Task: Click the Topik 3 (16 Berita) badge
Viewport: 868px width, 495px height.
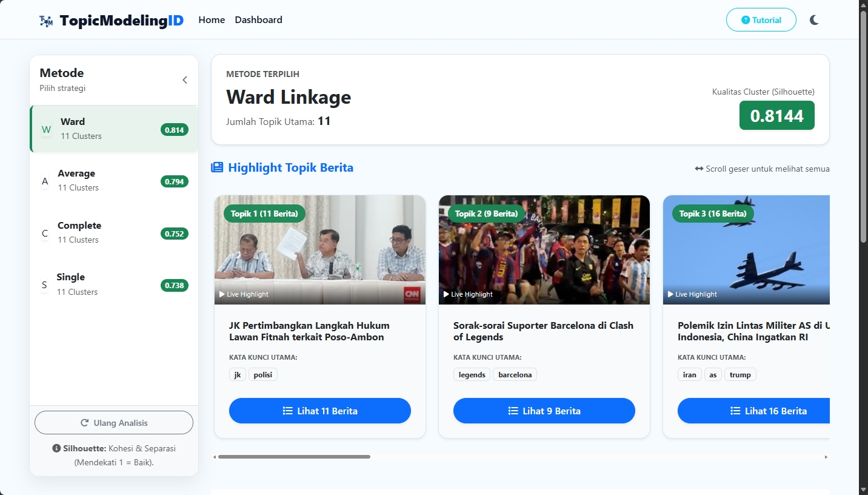Action: pyautogui.click(x=713, y=214)
